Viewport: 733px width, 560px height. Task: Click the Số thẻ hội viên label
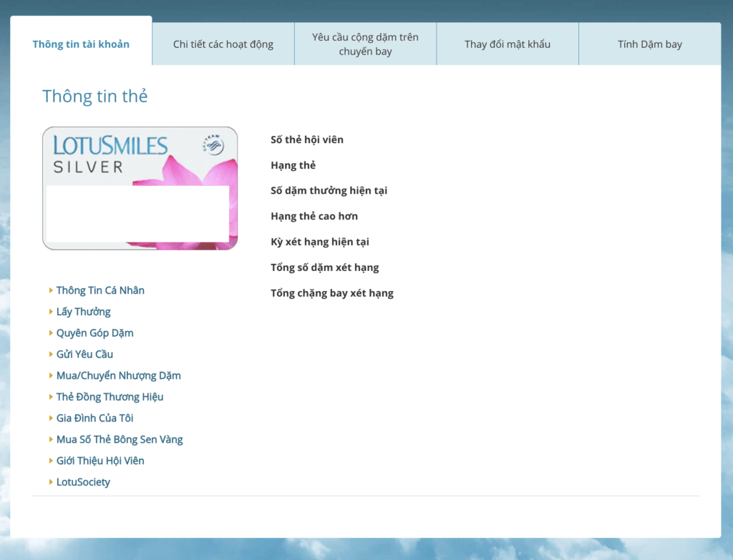306,139
